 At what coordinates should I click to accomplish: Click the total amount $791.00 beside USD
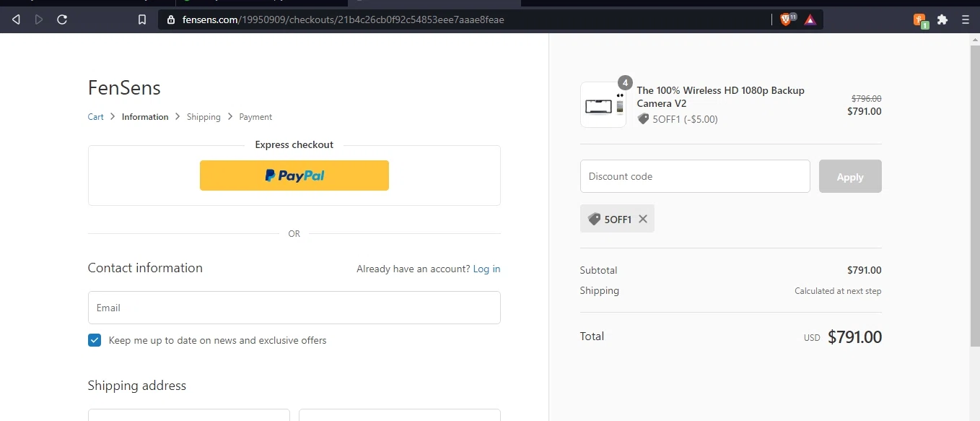[854, 337]
